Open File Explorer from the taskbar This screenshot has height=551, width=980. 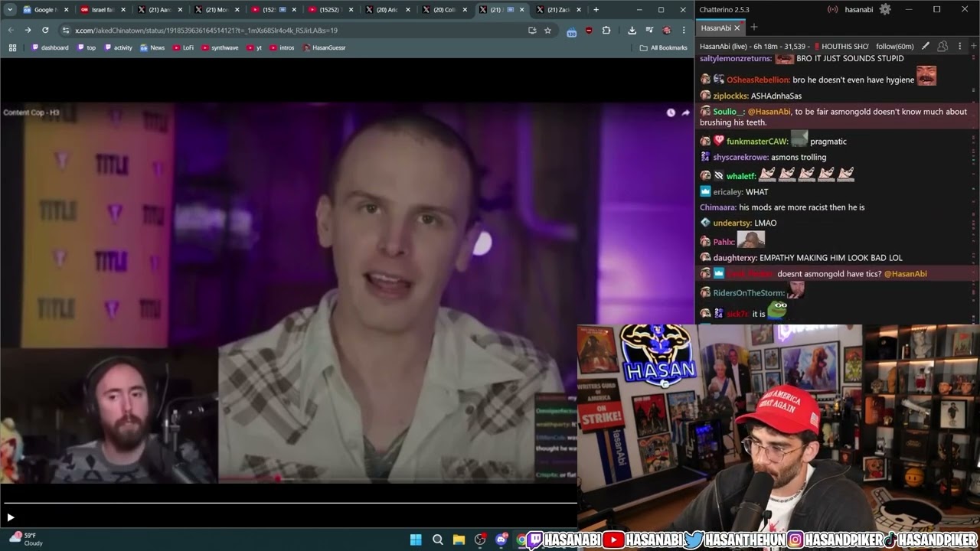459,540
